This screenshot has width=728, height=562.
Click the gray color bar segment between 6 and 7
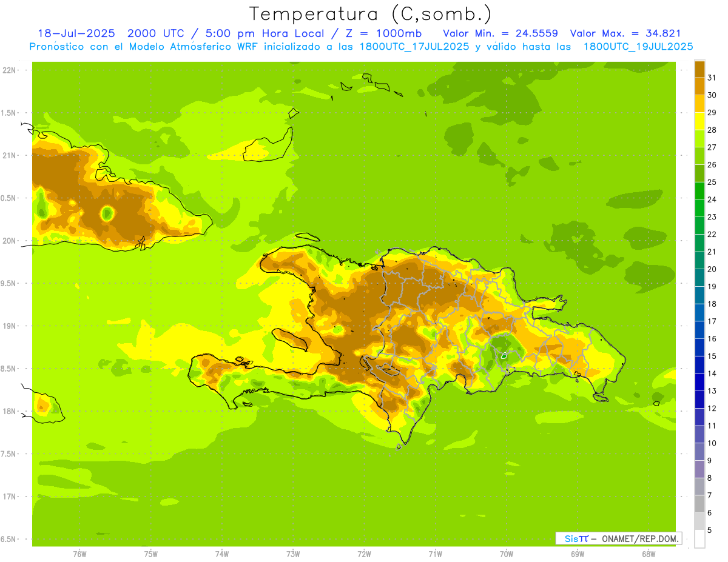699,504
